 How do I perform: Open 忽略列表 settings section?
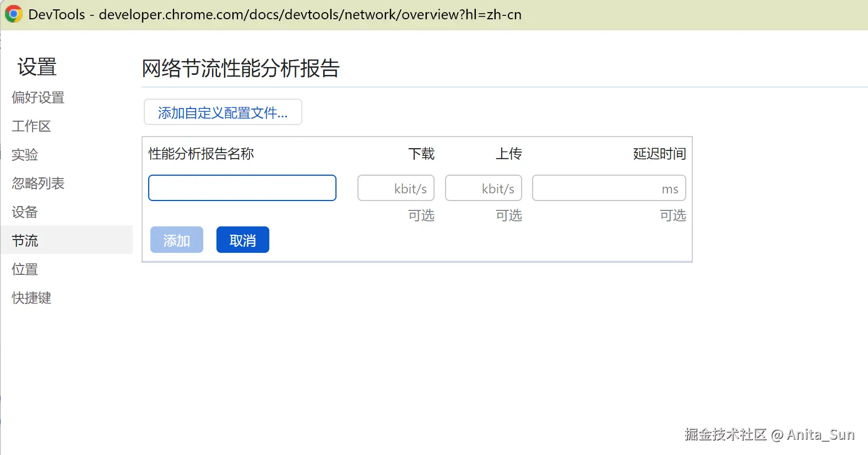[x=38, y=183]
